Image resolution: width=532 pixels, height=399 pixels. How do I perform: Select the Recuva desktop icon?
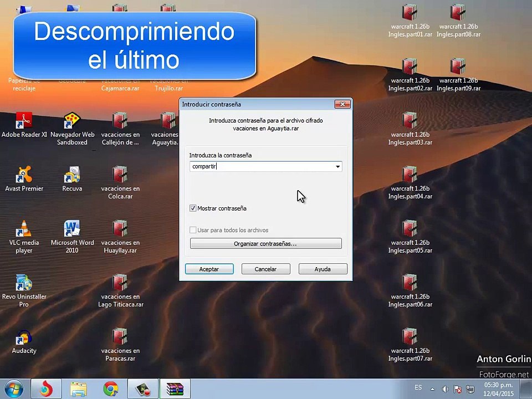[x=72, y=179]
